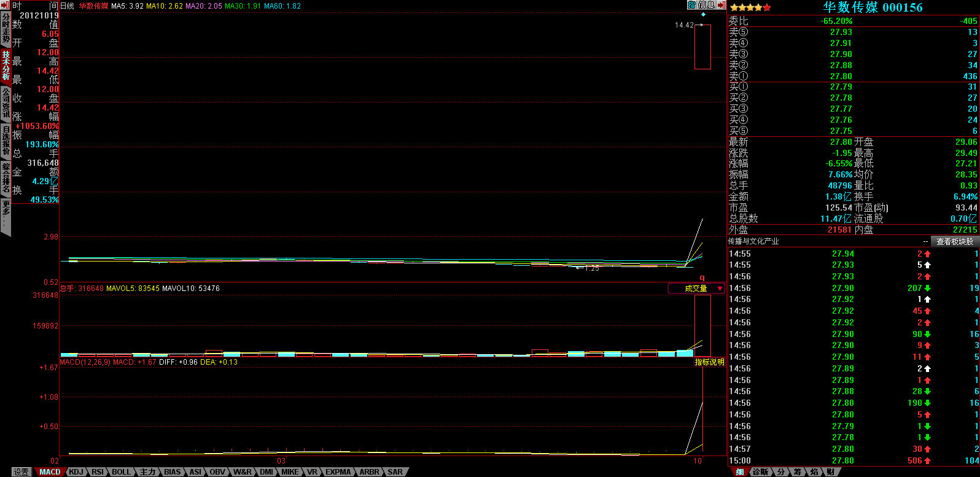Click the 指 indicator button at top
Image resolution: width=980 pixels, height=477 pixels.
click(691, 5)
